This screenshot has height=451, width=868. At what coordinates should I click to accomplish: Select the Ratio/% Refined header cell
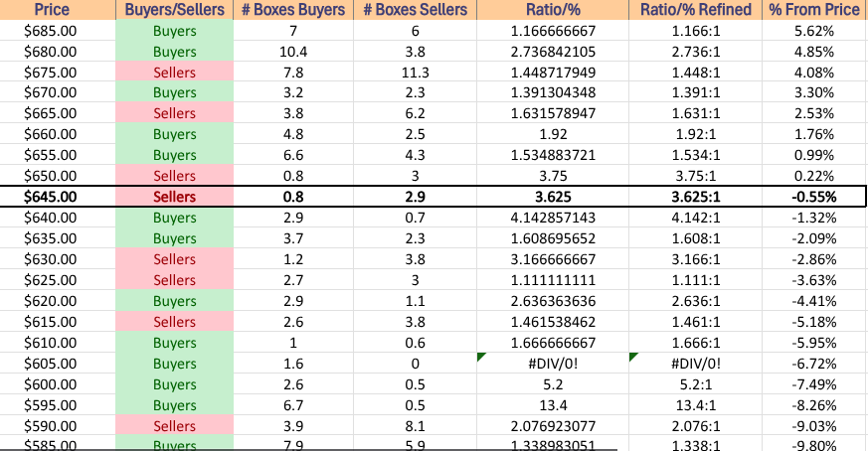[695, 9]
